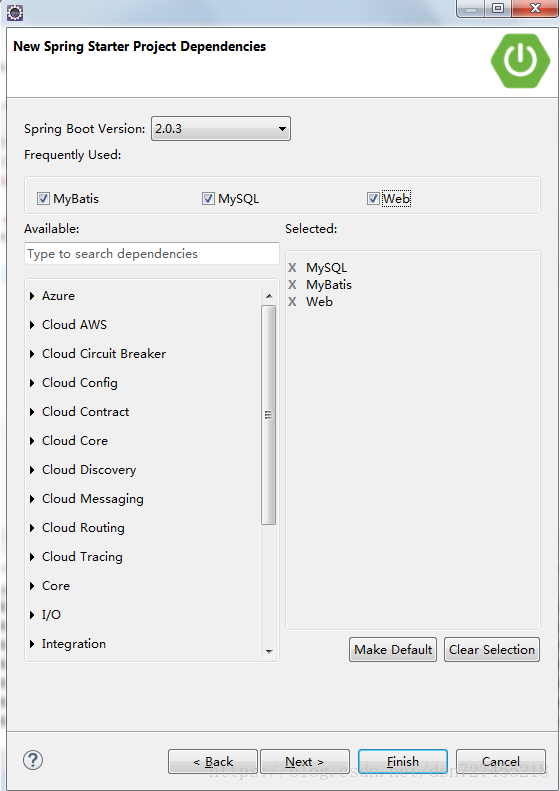This screenshot has height=791, width=560.
Task: Expand the I/O category
Action: coord(32,615)
